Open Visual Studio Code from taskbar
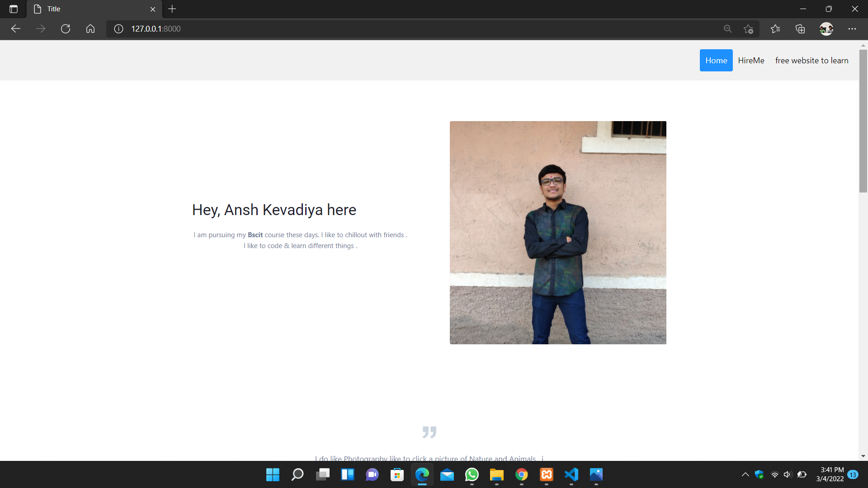The image size is (868, 488). (x=571, y=474)
